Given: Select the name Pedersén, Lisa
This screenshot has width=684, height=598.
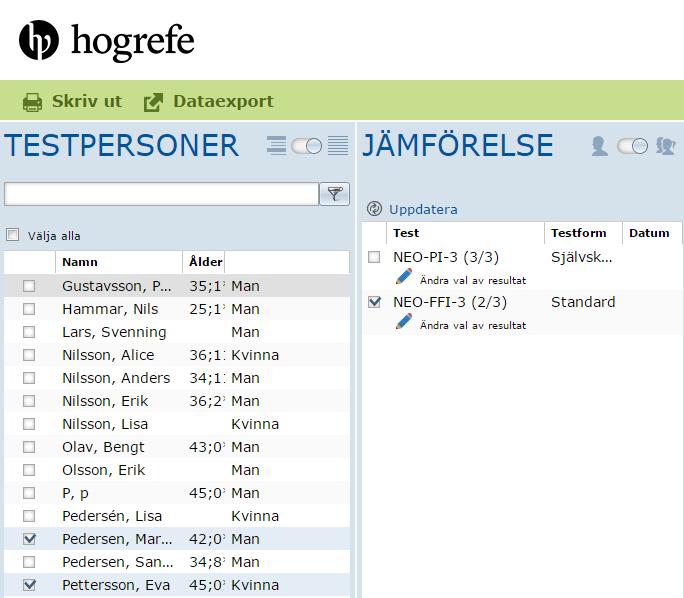Looking at the screenshot, I should point(112,516).
